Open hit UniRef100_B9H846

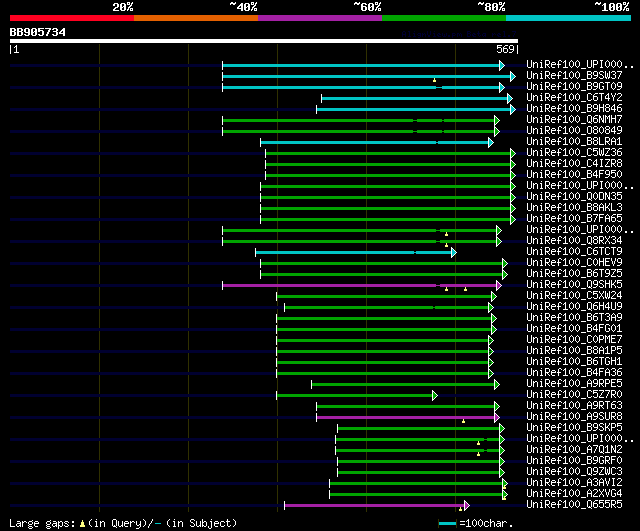(x=574, y=108)
